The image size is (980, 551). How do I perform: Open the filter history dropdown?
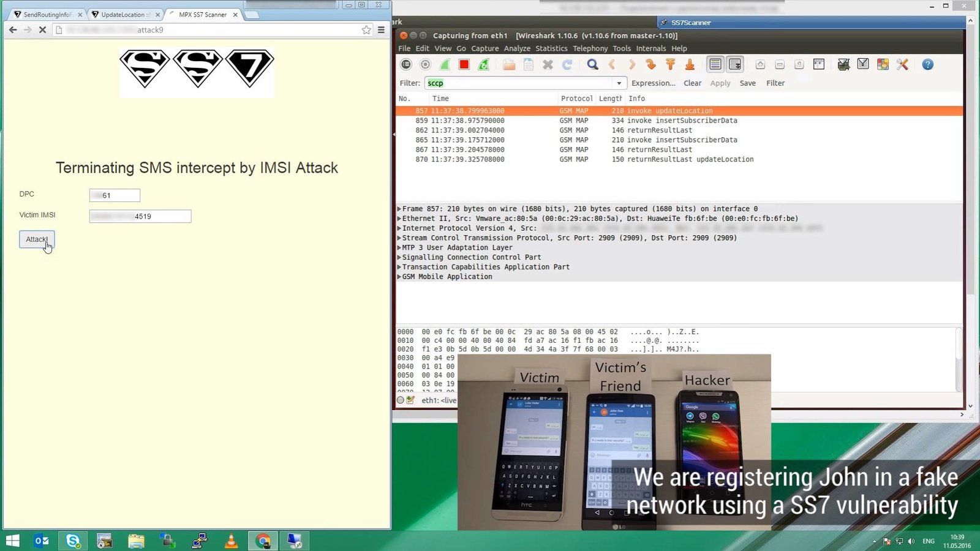coord(619,83)
